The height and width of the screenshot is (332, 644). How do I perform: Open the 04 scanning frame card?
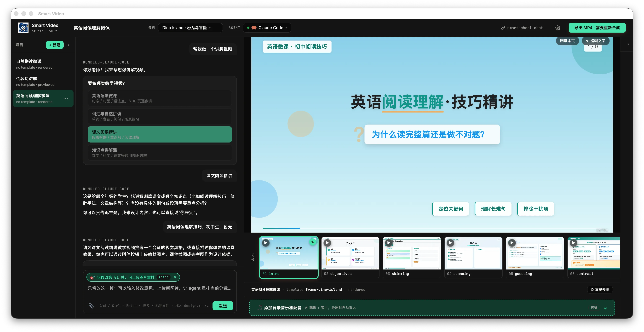click(473, 257)
